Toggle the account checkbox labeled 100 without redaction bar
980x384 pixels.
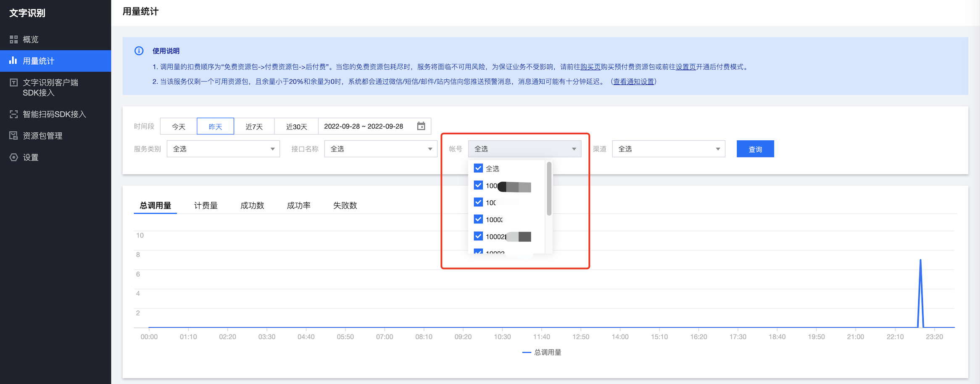tap(478, 202)
